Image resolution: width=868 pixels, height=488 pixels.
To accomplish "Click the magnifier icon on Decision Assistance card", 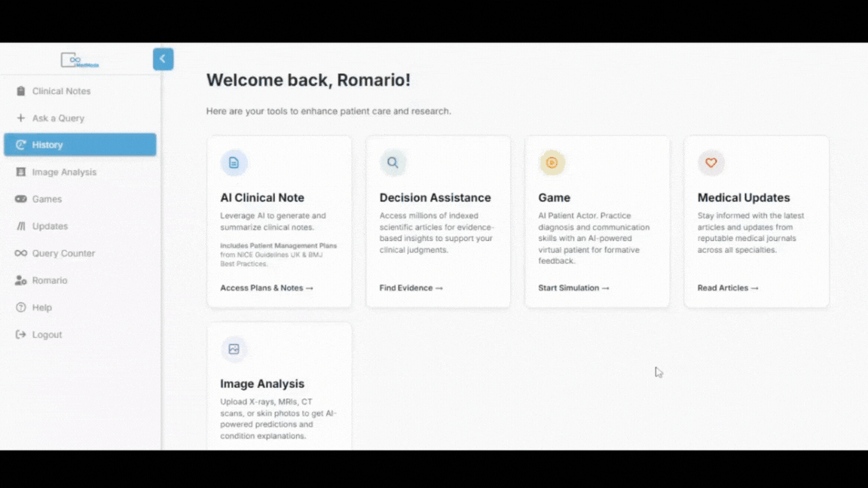I will (393, 163).
